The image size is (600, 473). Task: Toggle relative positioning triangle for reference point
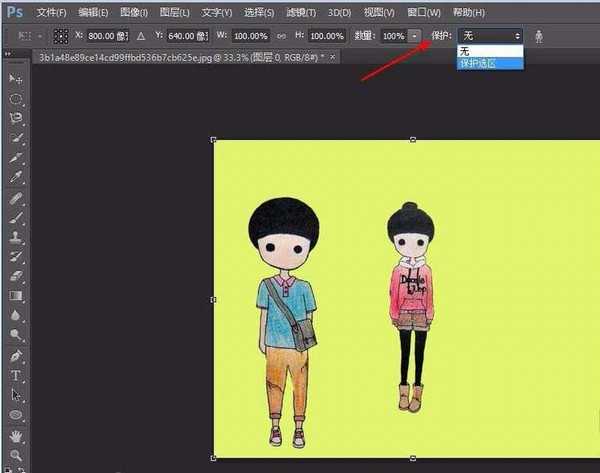pyautogui.click(x=140, y=35)
